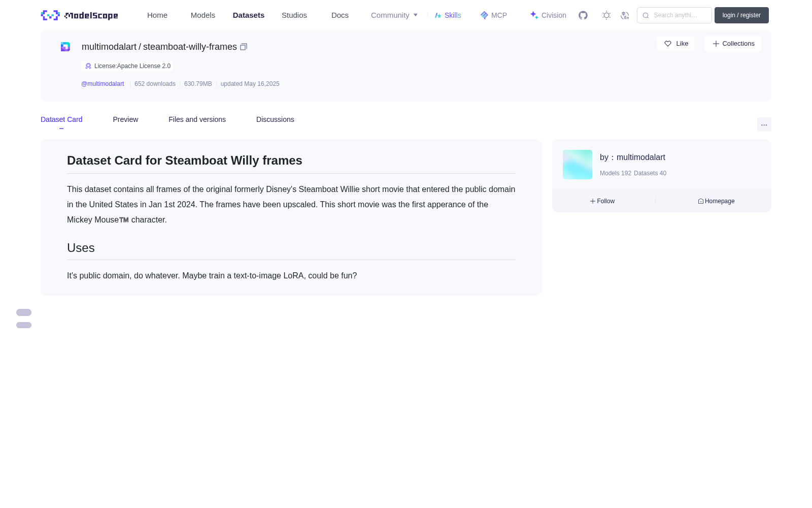Screen dimensions: 812x508
Task: Open the Docs page
Action: coord(340,15)
